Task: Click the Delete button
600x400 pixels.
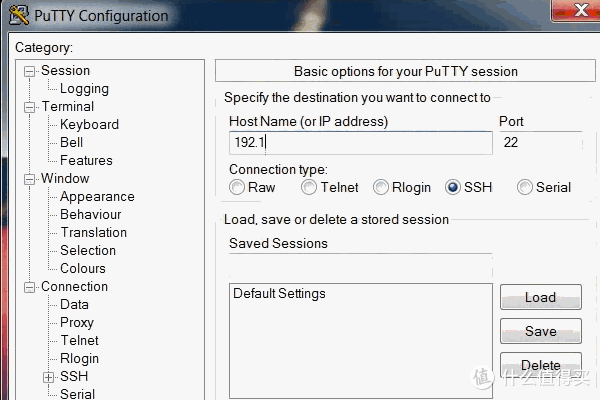Action: 541,365
